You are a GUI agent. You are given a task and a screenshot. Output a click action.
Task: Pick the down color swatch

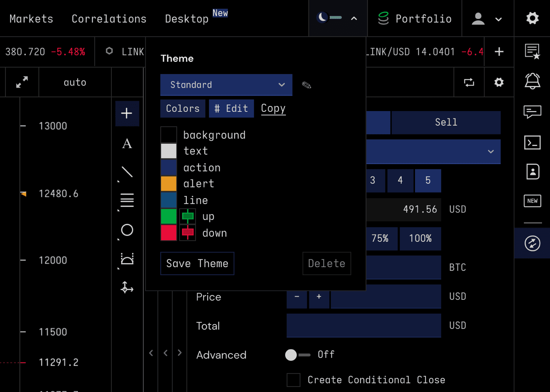169,233
